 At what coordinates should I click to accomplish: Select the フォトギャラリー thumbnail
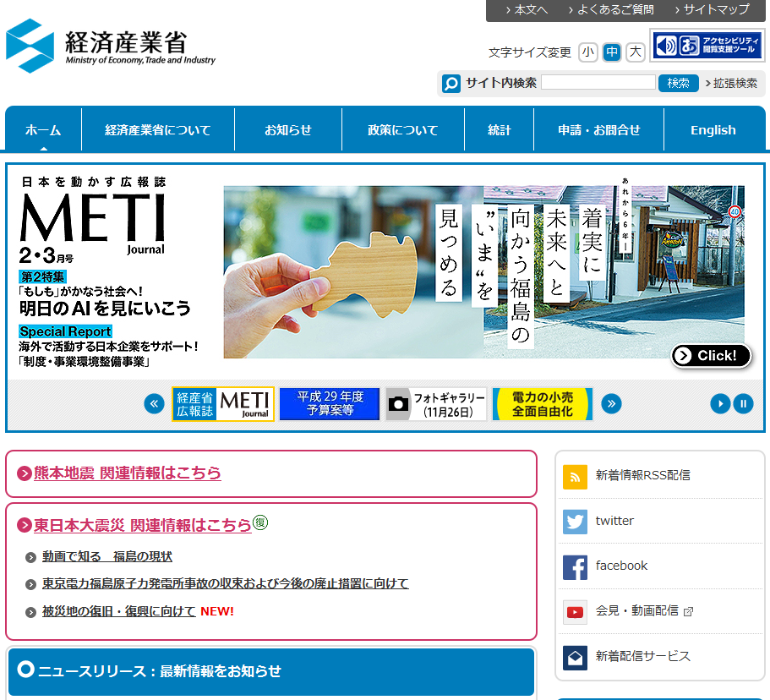point(436,404)
